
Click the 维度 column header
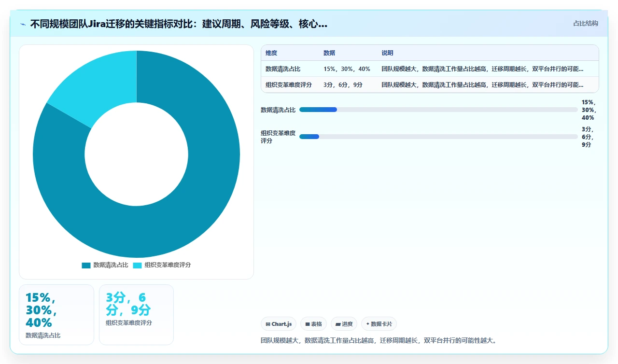(271, 53)
